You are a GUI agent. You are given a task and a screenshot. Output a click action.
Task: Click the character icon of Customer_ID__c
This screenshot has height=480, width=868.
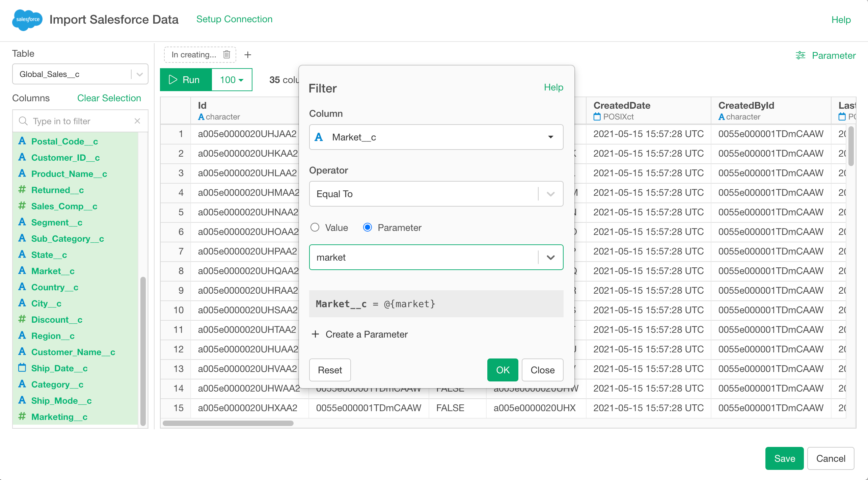22,157
